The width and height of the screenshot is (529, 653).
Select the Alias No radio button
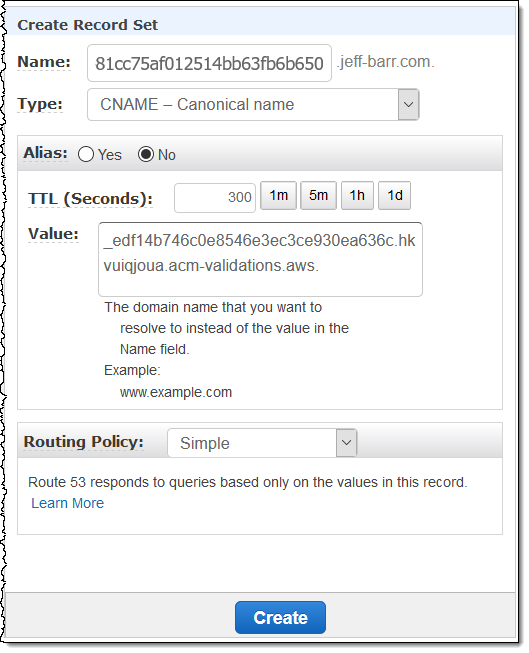point(146,154)
